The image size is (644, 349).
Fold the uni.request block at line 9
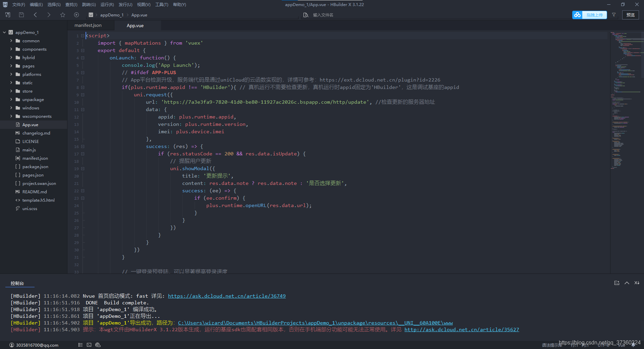tap(83, 95)
